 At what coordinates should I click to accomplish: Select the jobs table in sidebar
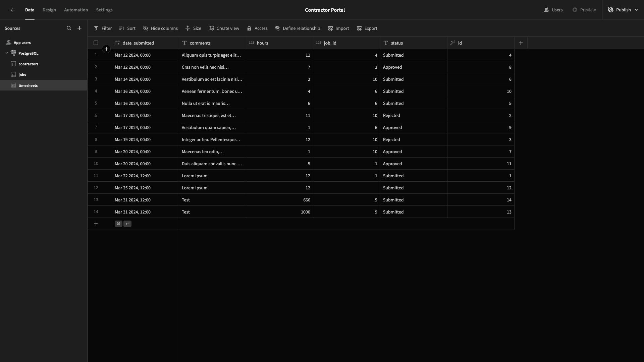(x=22, y=74)
